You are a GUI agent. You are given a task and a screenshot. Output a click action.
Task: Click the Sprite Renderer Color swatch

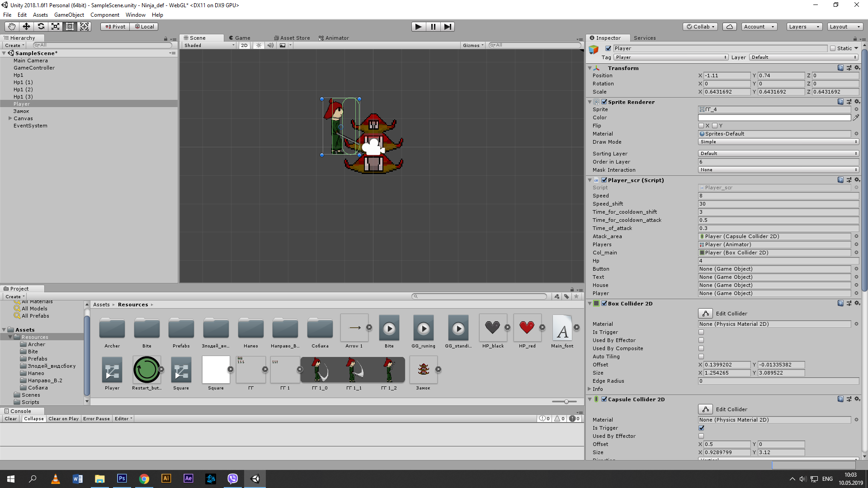coord(774,117)
